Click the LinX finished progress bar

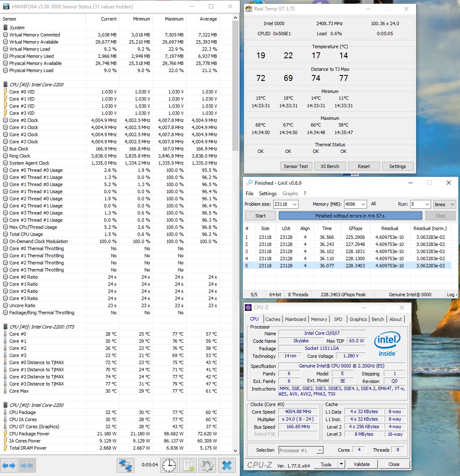[x=350, y=215]
